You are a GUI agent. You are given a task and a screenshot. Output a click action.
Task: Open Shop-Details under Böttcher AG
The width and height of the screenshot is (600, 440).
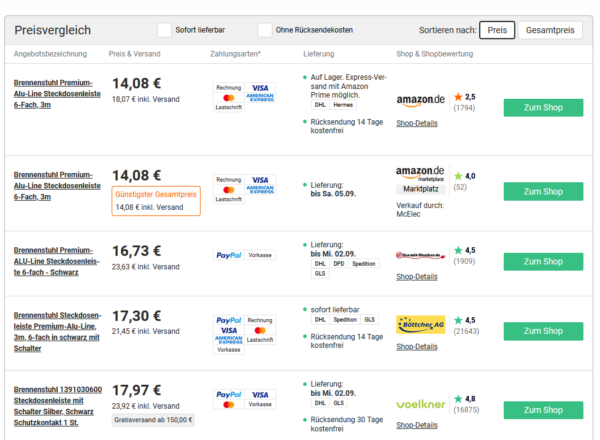(x=417, y=347)
